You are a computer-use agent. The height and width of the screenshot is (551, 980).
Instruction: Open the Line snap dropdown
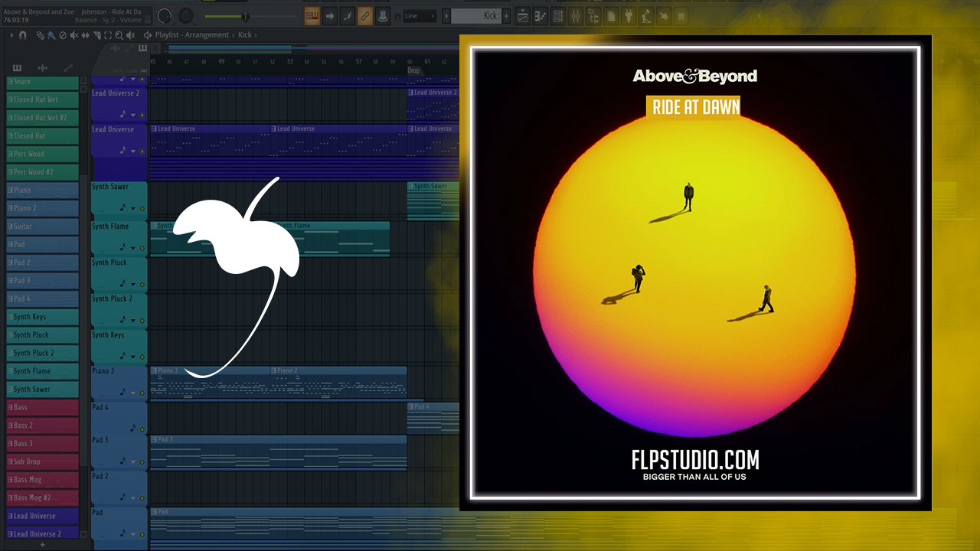420,16
